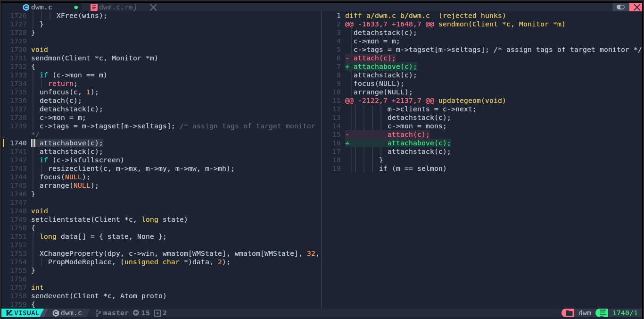Click the XFree(wins); line

[82, 16]
